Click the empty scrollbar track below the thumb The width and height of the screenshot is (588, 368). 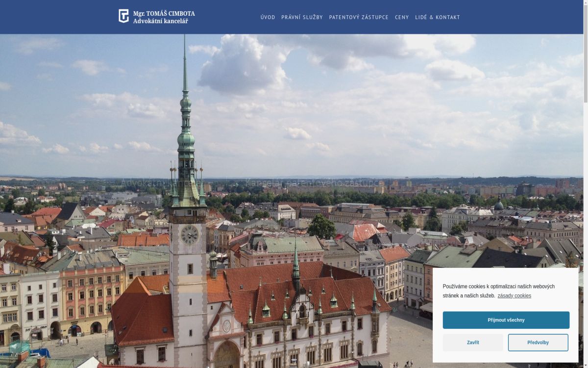click(585, 221)
